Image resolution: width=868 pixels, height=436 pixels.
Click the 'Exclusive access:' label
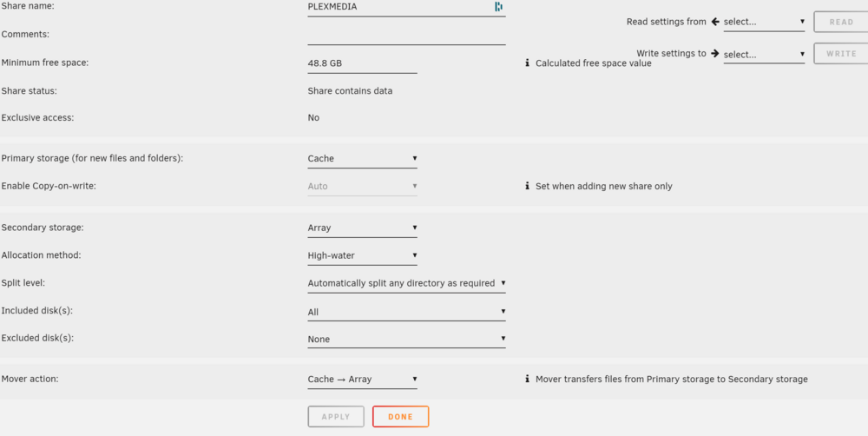37,117
